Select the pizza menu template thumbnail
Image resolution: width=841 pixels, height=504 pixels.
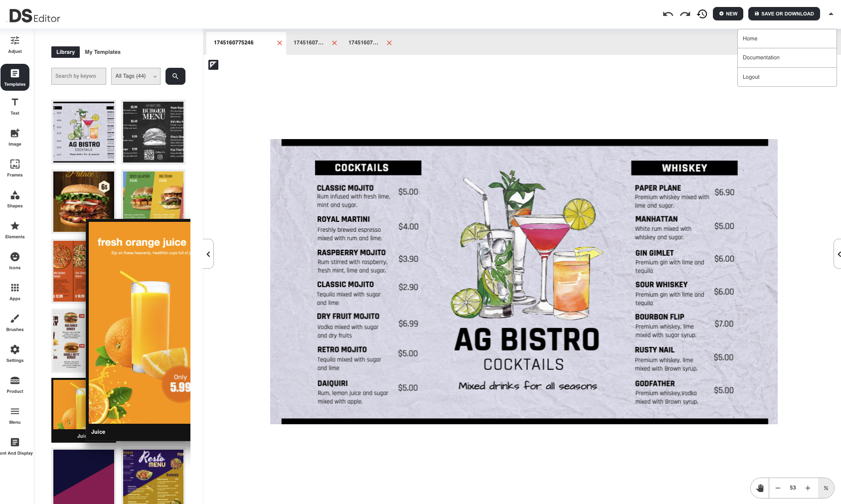(x=69, y=271)
